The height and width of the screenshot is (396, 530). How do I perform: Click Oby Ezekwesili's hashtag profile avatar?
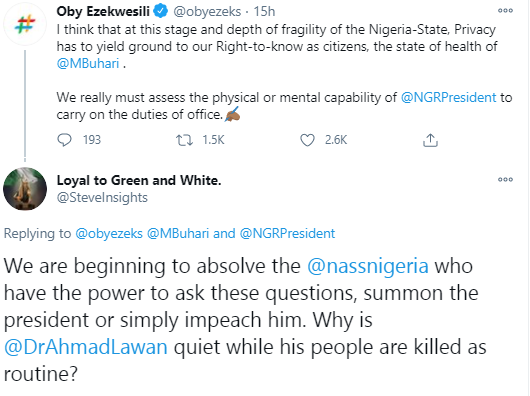pyautogui.click(x=25, y=24)
